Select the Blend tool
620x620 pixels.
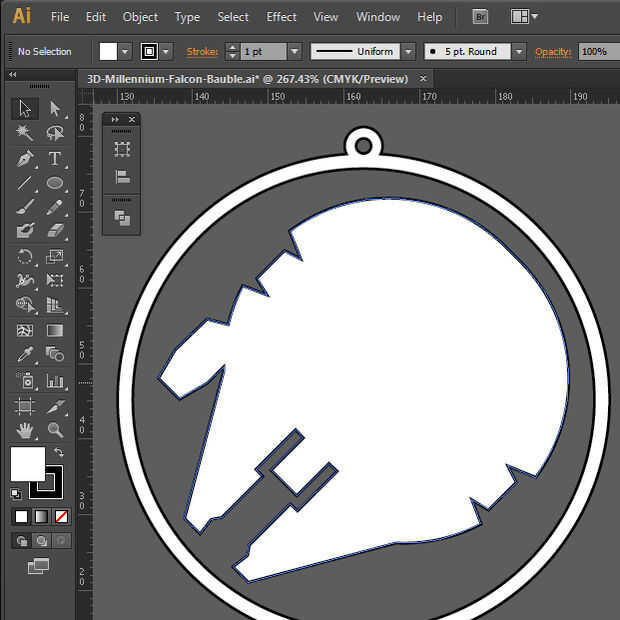[55, 354]
